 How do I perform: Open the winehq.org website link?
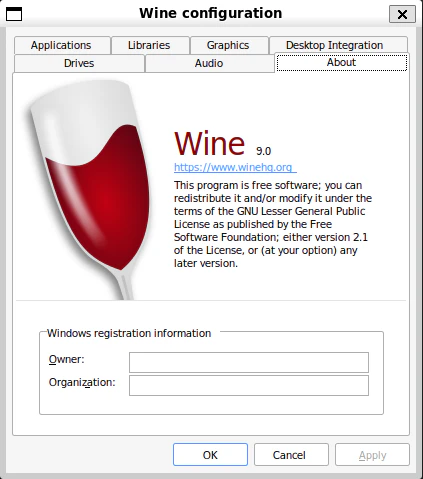tap(235, 167)
